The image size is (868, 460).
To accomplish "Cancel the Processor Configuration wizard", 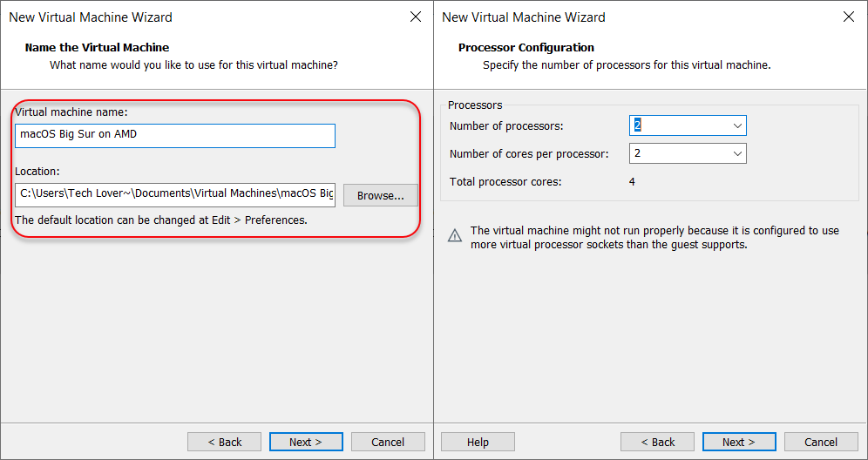I will click(x=821, y=442).
